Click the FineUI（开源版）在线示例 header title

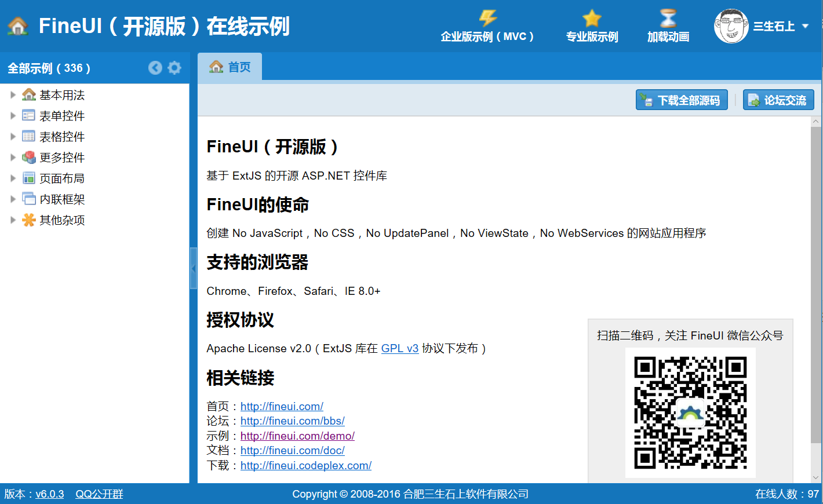(x=164, y=26)
